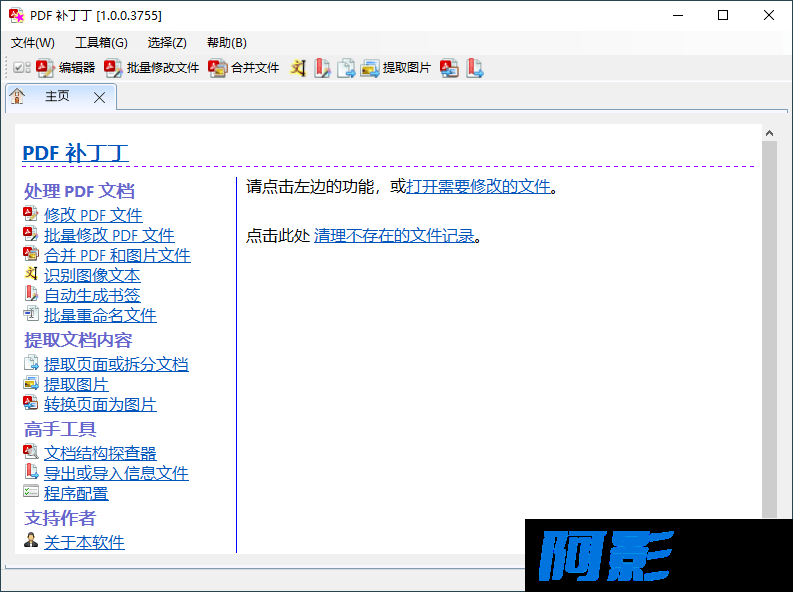Click the icon beside 提取图片 link

click(x=31, y=383)
